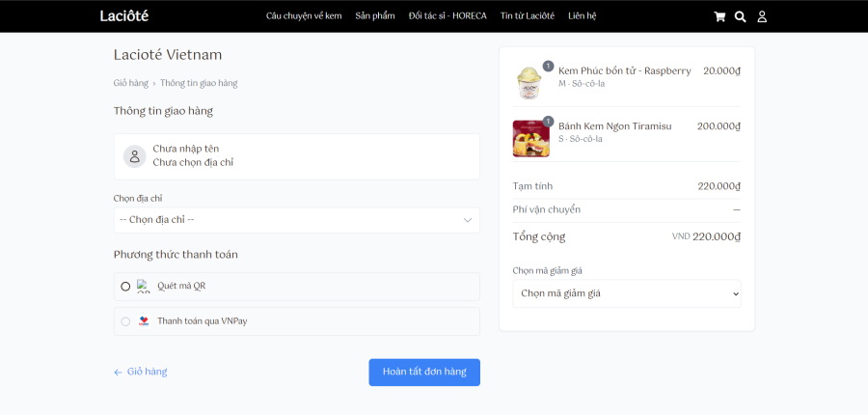Viewport: 868px width, 415px height.
Task: Go to Câu chuyện về kem menu
Action: [304, 16]
